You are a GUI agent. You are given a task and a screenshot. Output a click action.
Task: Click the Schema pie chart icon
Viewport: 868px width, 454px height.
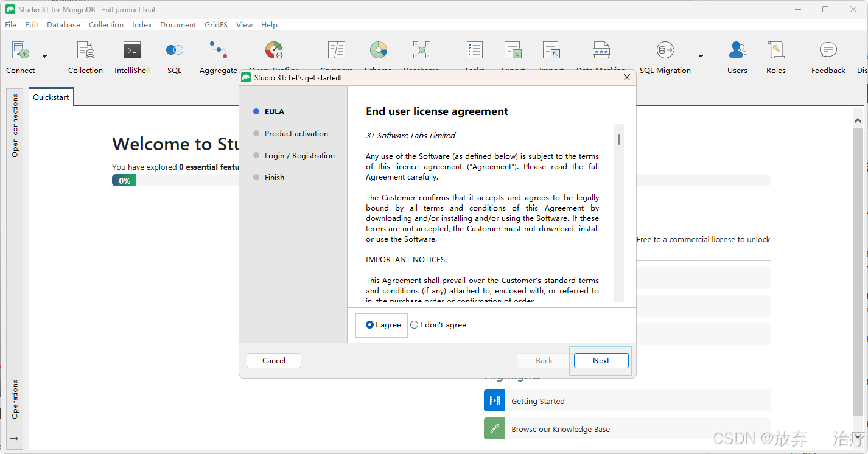[x=379, y=51]
